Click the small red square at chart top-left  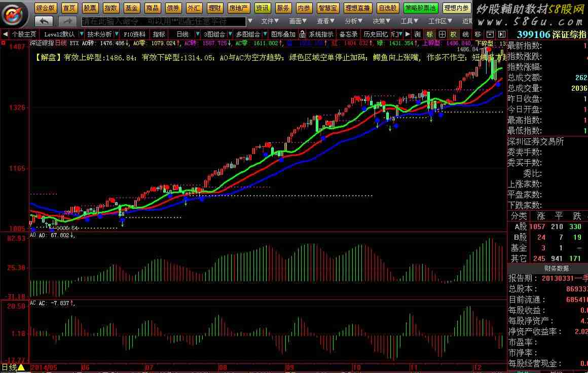[x=3, y=43]
